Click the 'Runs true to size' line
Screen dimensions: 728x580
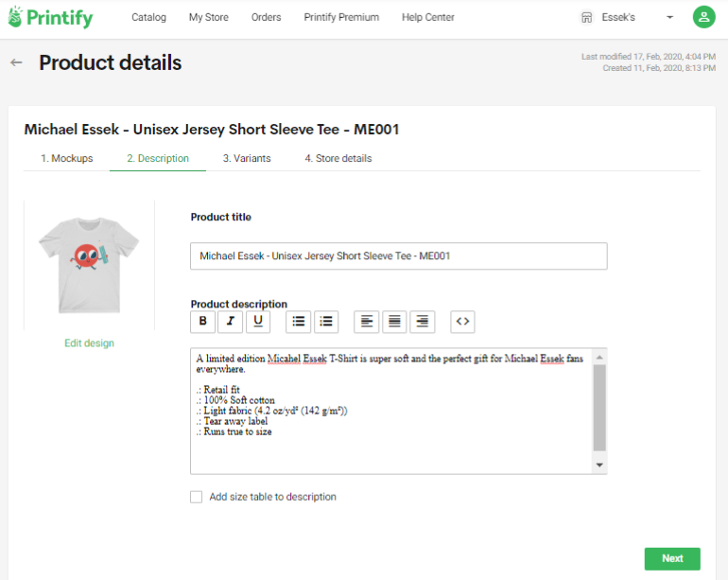234,431
